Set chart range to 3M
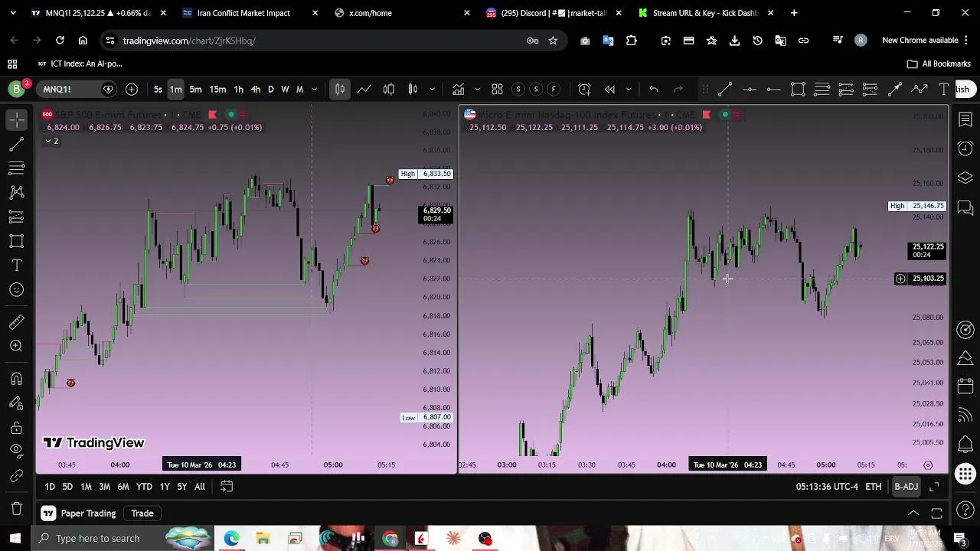980x551 pixels. 104,487
